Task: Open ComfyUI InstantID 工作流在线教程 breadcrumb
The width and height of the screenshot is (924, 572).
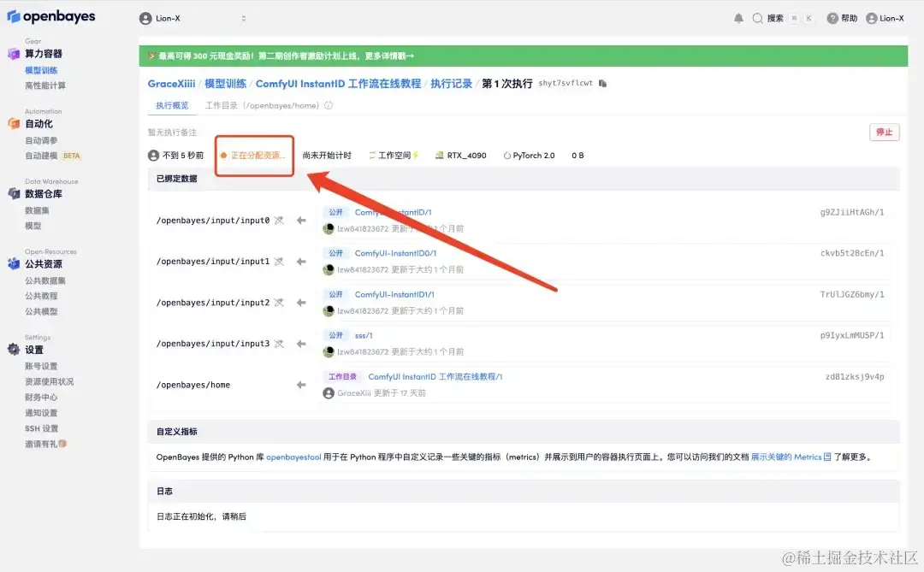Action: tap(338, 84)
